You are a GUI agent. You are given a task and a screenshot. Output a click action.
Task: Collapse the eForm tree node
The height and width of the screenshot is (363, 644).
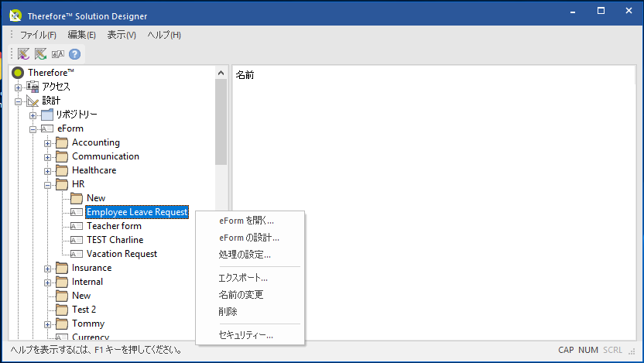pos(33,129)
